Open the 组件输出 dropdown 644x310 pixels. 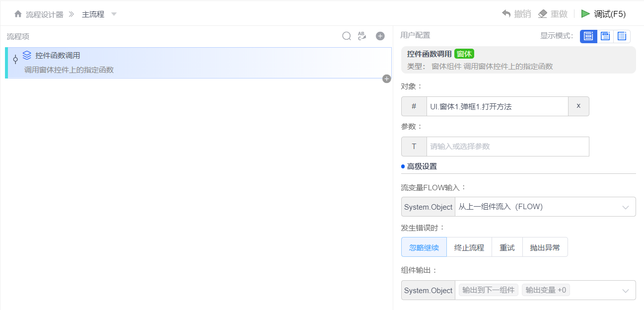(627, 290)
